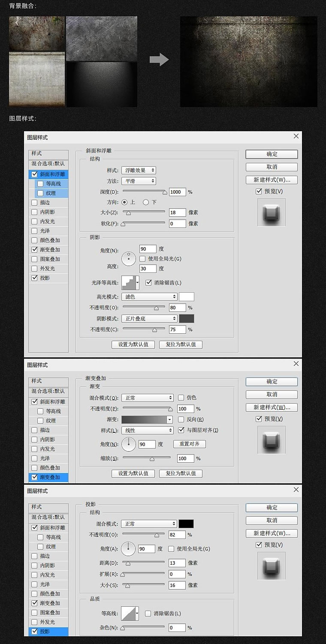326x644 pixels.
Task: Click the 投影 大小(S) field showing 16
Action: pos(177,585)
